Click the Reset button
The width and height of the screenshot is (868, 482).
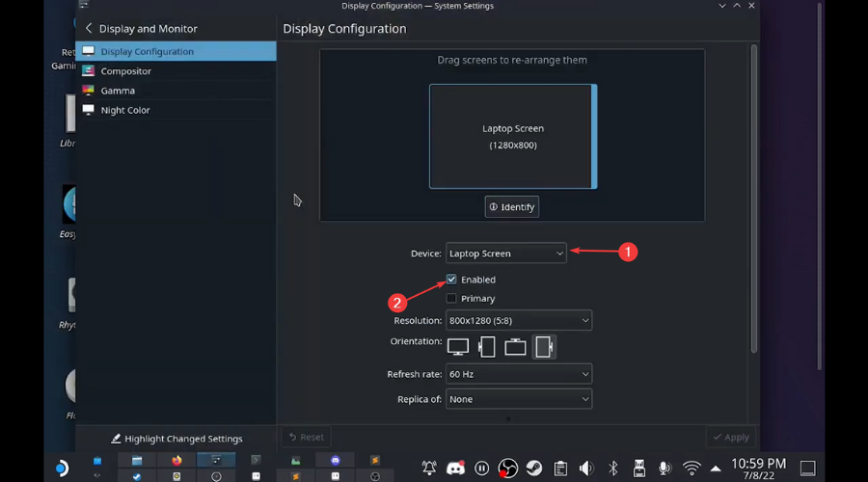pos(306,437)
